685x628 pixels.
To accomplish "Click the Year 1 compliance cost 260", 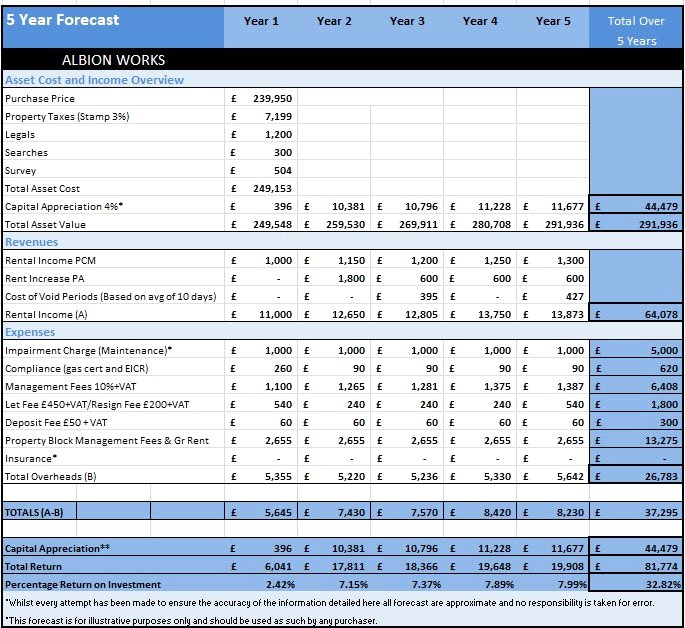I will click(x=283, y=369).
